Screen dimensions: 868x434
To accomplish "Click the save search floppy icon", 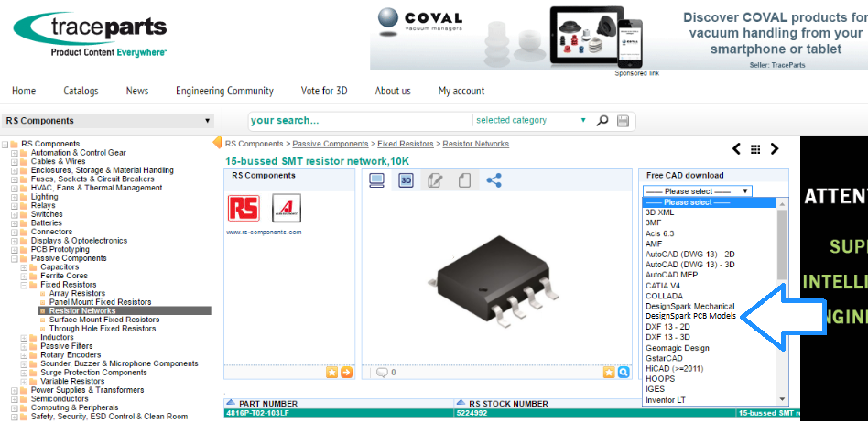I will coord(623,121).
